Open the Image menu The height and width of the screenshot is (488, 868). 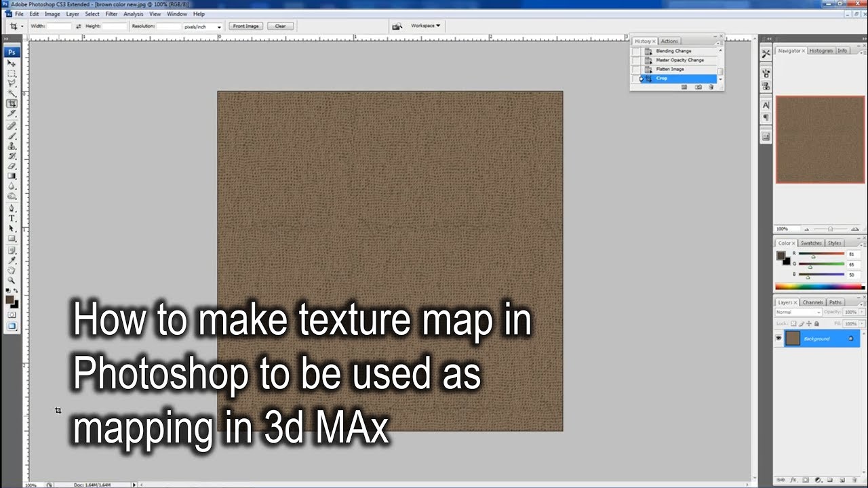pos(52,14)
